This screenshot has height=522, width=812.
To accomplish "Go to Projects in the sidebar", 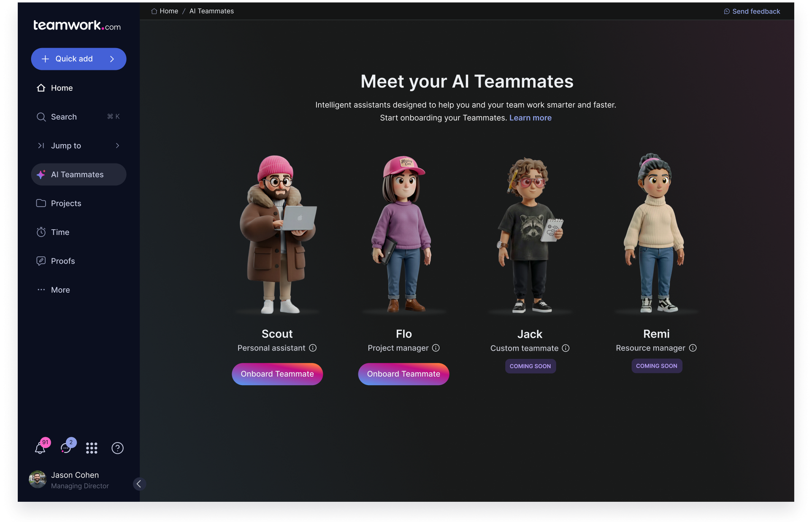I will (x=66, y=204).
